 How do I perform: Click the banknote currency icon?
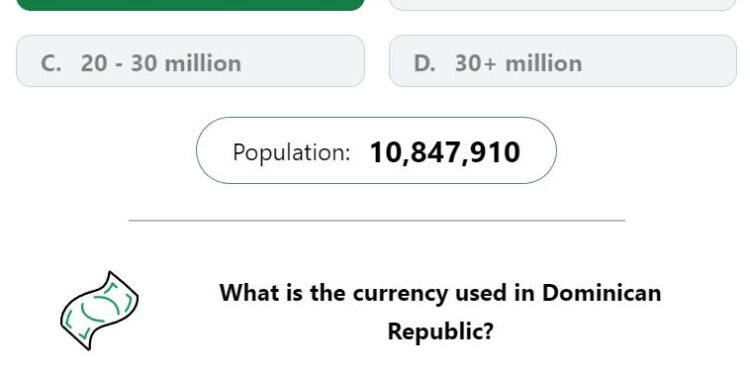click(x=99, y=310)
